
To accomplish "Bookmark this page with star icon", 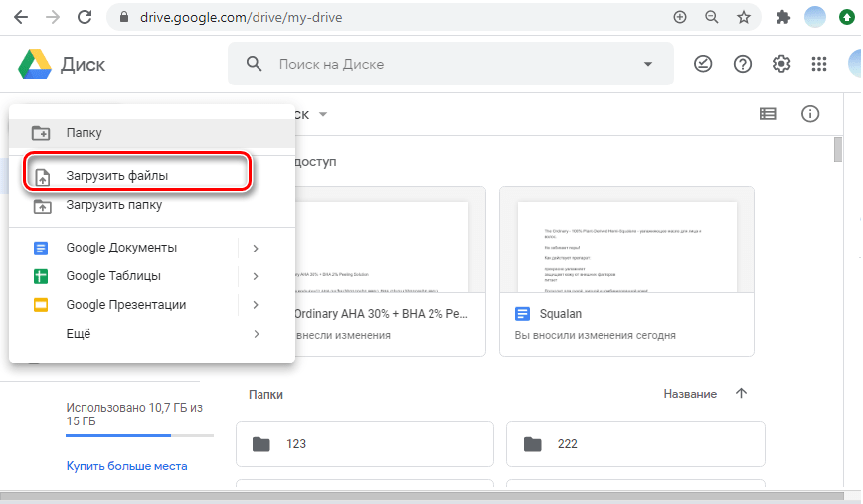I will click(743, 17).
